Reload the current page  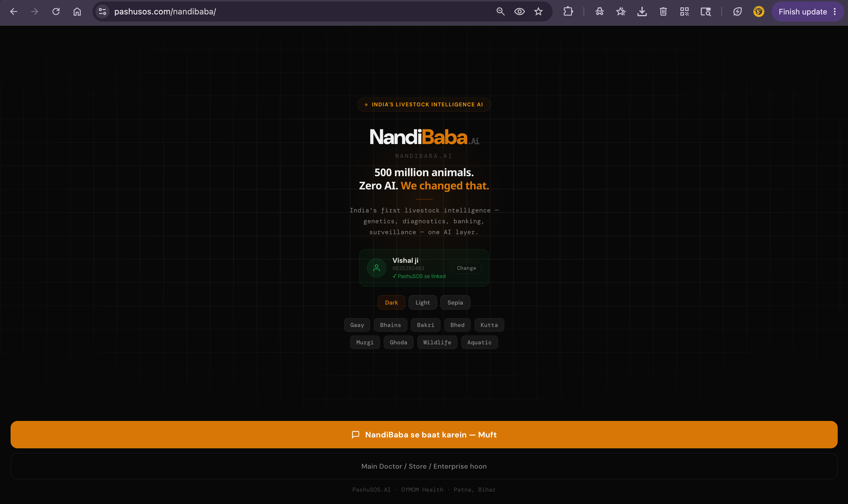56,11
